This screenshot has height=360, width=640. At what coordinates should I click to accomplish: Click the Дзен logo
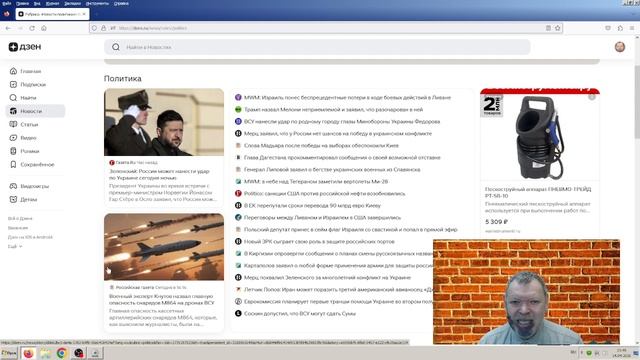(25, 47)
